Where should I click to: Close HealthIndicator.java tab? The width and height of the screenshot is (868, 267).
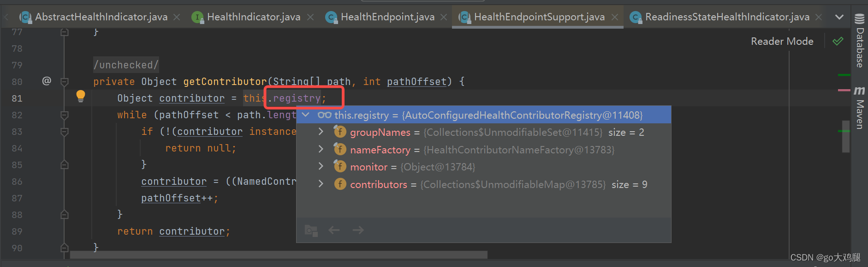click(x=310, y=17)
